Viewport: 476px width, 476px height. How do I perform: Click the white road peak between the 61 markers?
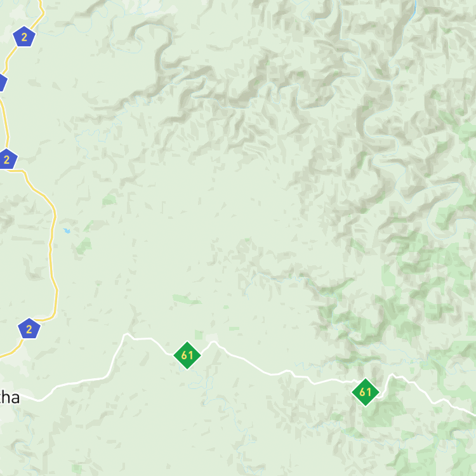tap(214, 342)
